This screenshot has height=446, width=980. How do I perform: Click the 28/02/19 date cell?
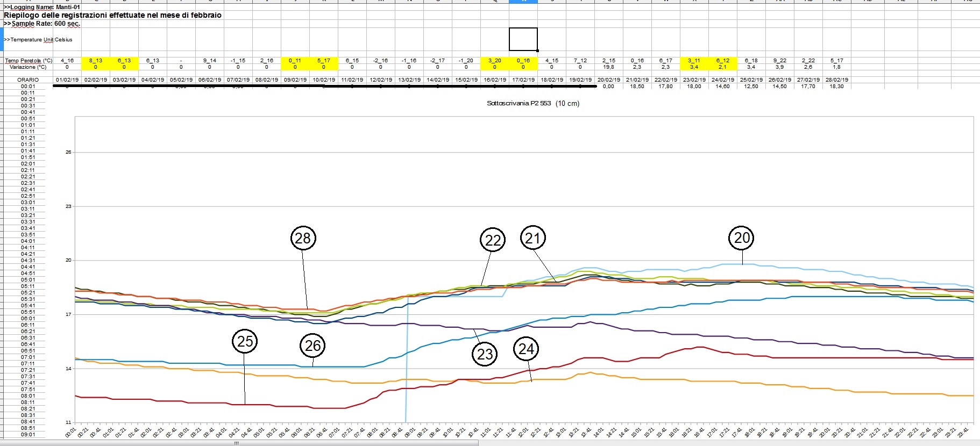(836, 80)
